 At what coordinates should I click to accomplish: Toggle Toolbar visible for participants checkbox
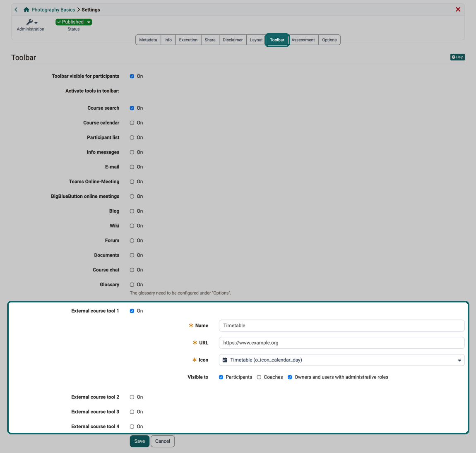tap(132, 76)
